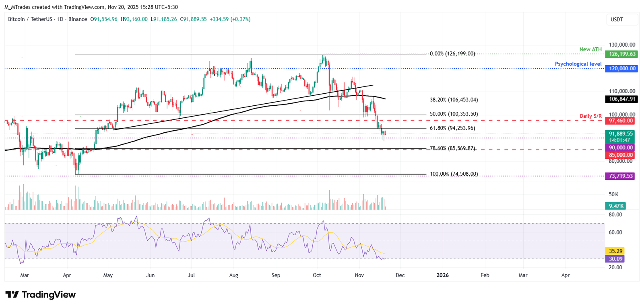This screenshot has width=644, height=308.
Task: Select the Daily S/R text annotation
Action: 590,116
